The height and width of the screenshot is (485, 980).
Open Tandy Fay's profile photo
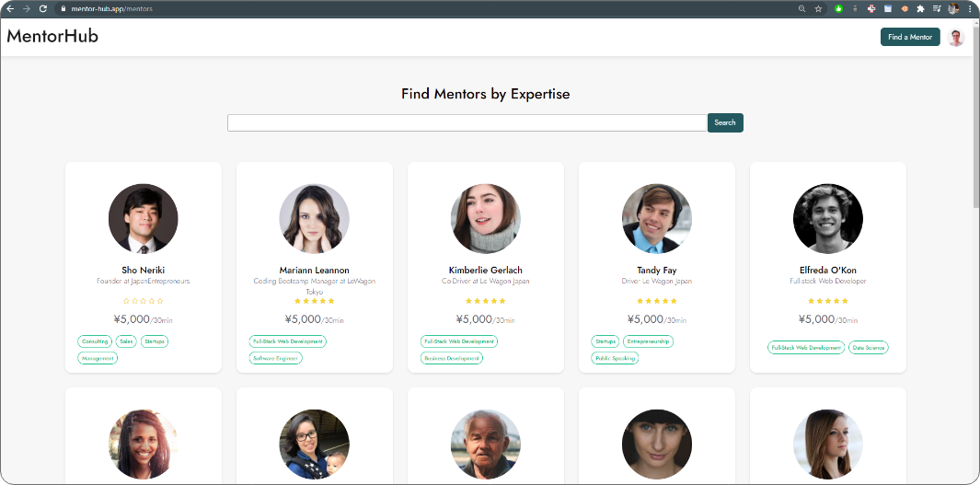657,218
